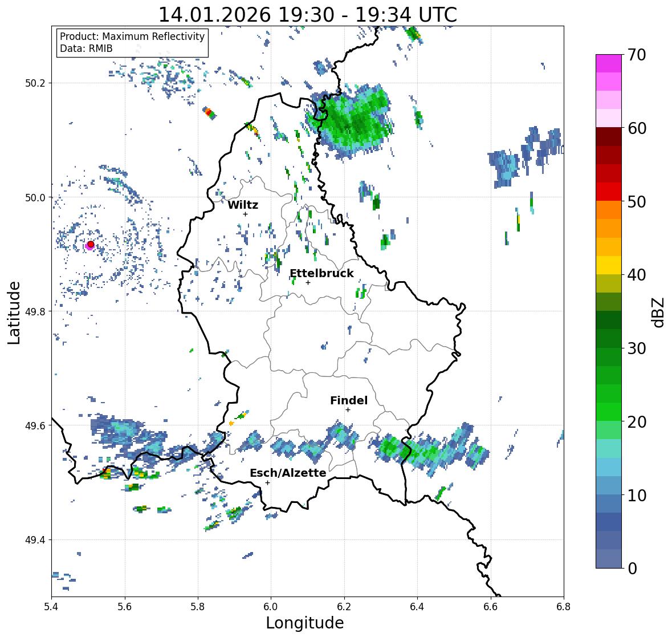Click longitude tick label 6.0

pyautogui.click(x=271, y=607)
